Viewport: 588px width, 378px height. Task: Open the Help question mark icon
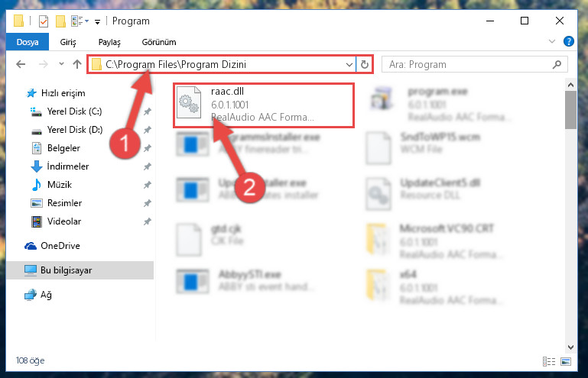point(568,41)
